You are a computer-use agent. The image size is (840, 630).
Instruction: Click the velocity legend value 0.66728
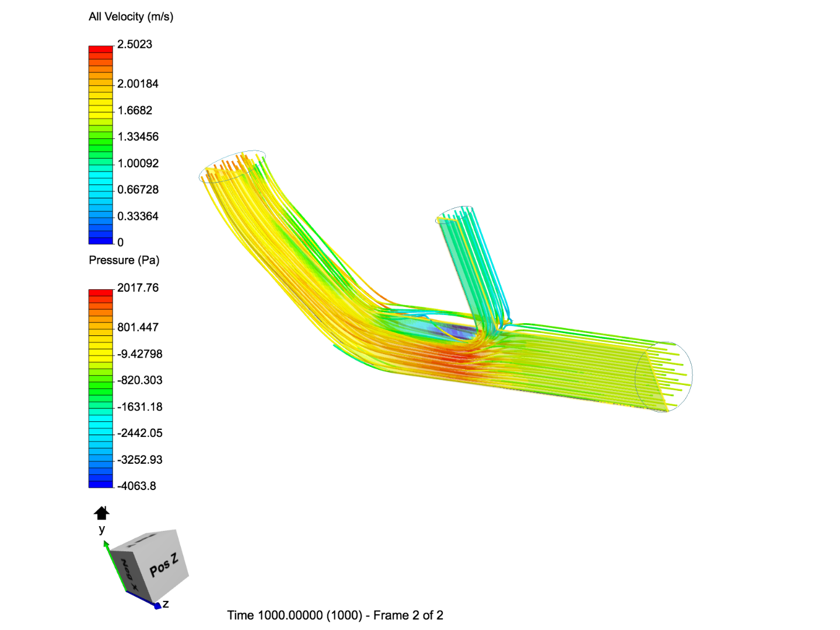(x=138, y=190)
